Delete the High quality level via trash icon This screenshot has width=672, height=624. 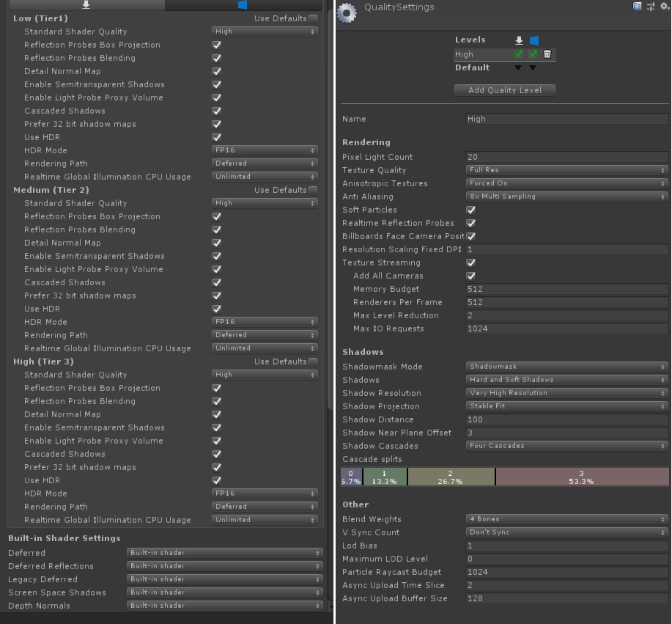point(546,54)
